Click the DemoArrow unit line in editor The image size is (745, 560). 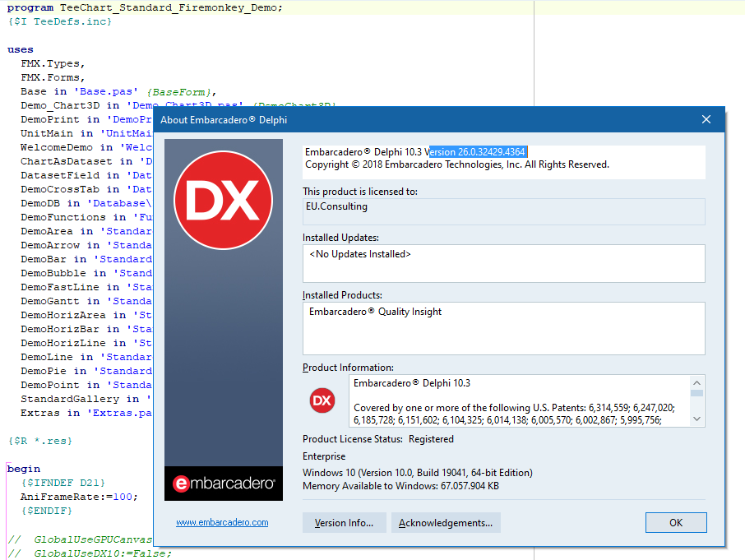pyautogui.click(x=86, y=245)
